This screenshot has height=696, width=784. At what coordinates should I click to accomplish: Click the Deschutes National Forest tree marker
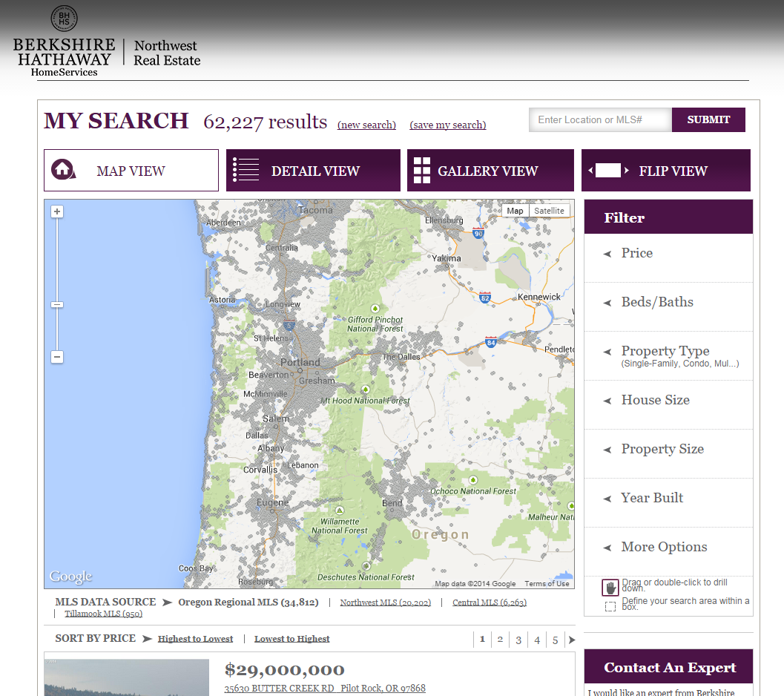(366, 566)
